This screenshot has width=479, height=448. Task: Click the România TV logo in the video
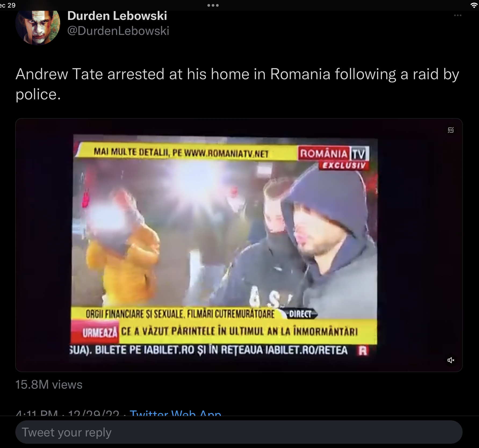[x=333, y=154]
